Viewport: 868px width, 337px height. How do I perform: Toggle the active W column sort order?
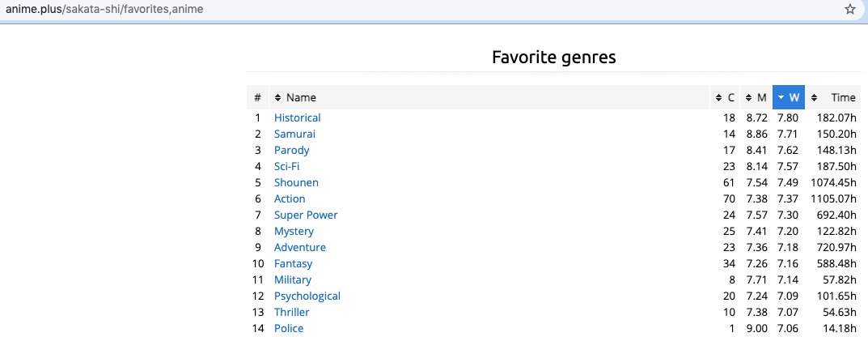[789, 98]
